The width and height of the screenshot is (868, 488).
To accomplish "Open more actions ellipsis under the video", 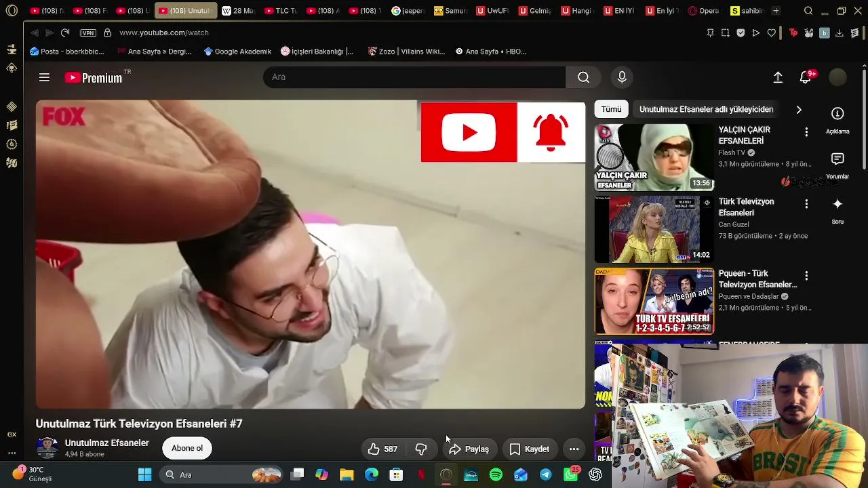I will (574, 449).
